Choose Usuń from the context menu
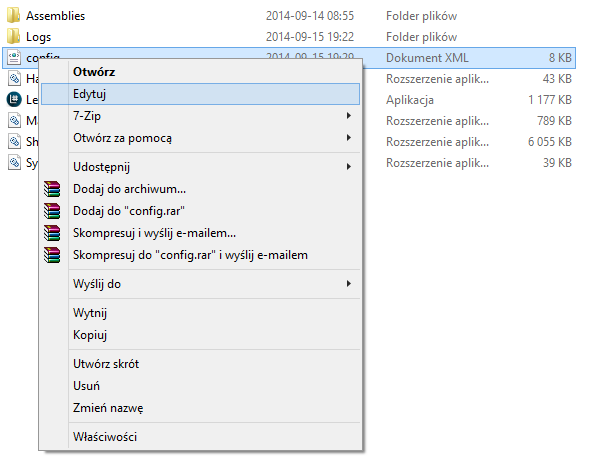 point(201,386)
